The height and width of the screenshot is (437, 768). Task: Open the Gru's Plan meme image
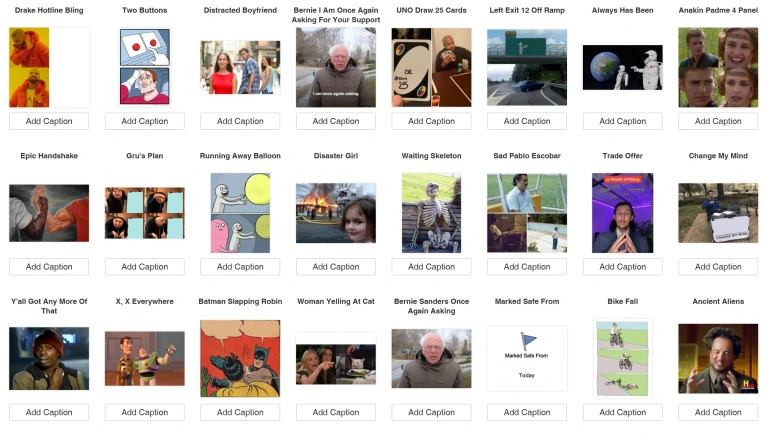click(144, 213)
